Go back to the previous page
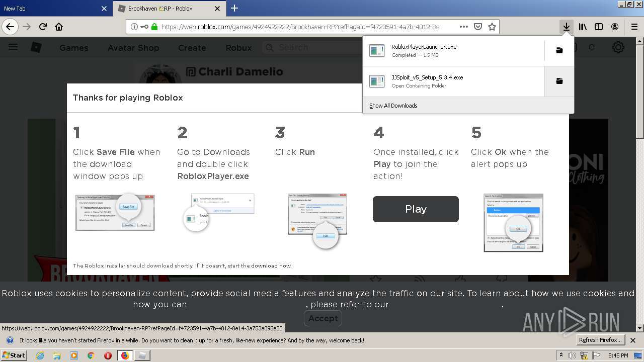The width and height of the screenshot is (644, 362). [10, 27]
